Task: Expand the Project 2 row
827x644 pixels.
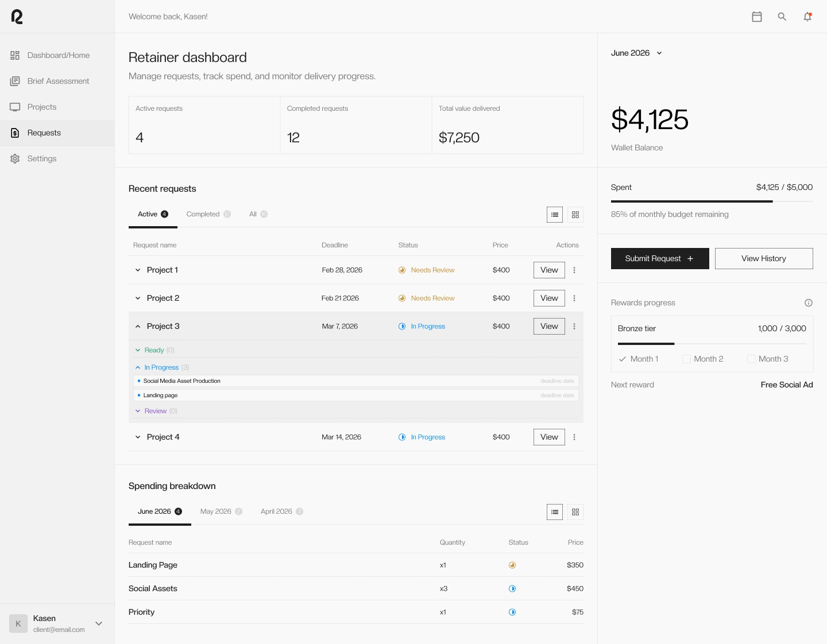Action: coord(138,298)
